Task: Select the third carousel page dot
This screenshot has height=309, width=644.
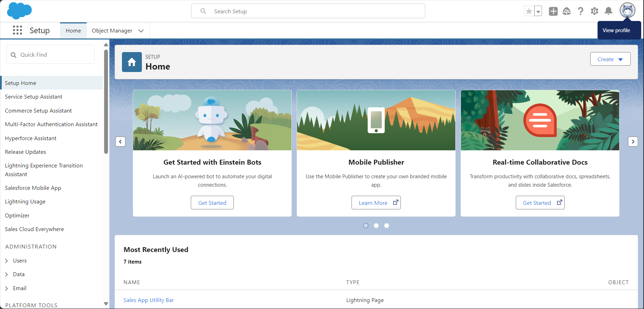Action: (386, 225)
